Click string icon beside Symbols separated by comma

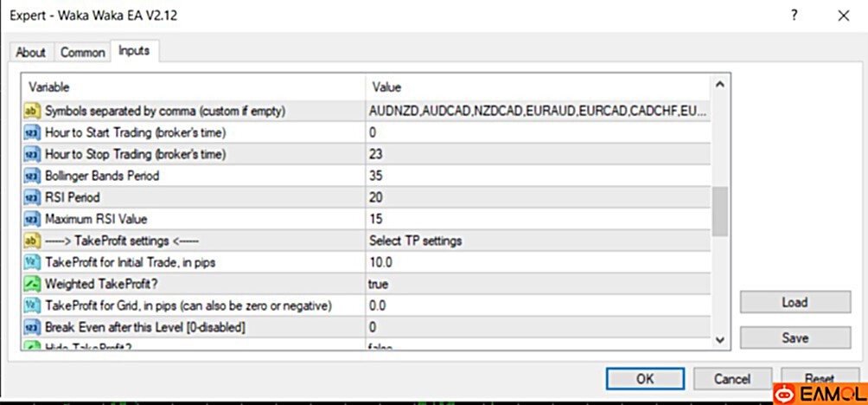click(x=31, y=112)
